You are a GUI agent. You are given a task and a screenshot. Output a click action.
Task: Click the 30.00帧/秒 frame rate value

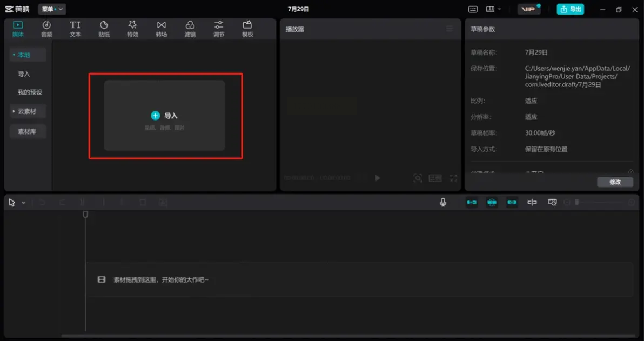pos(540,133)
